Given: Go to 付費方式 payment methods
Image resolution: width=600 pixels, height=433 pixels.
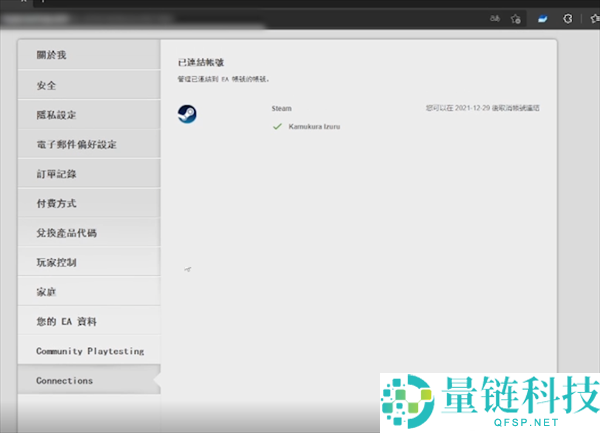Looking at the screenshot, I should click(x=88, y=203).
